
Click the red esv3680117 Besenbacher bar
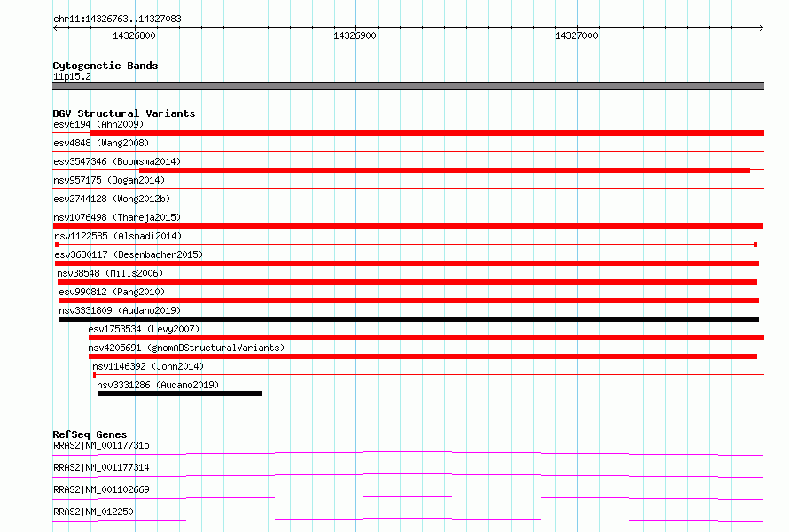(407, 263)
